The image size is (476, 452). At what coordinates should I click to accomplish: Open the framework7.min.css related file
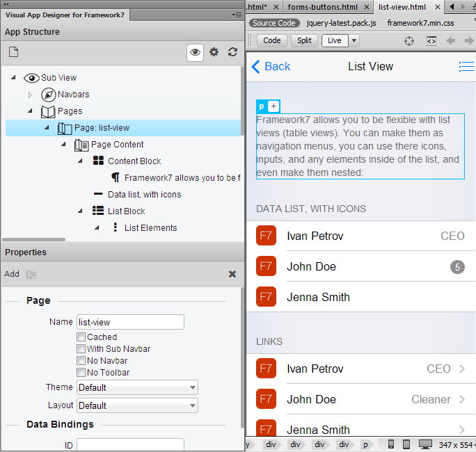420,23
